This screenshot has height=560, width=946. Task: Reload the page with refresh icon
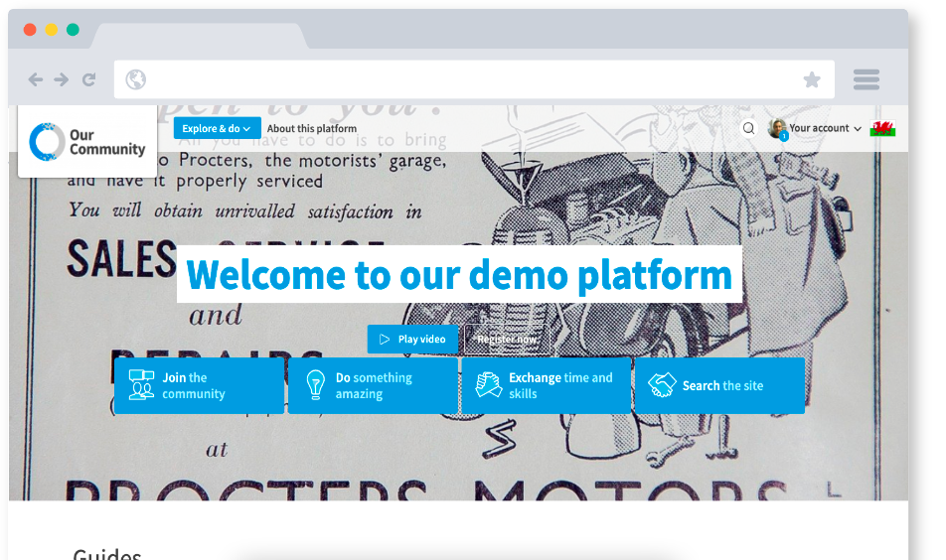[x=89, y=79]
